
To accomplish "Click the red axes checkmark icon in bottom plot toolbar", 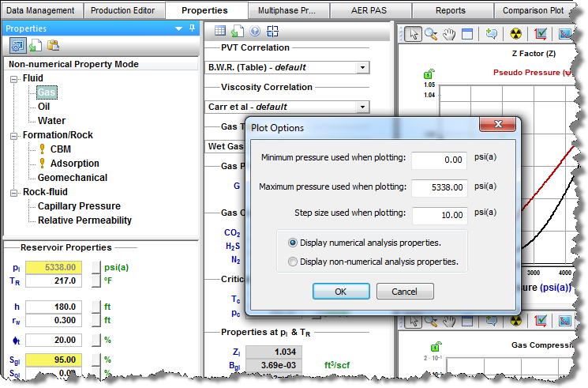I will 541,321.
